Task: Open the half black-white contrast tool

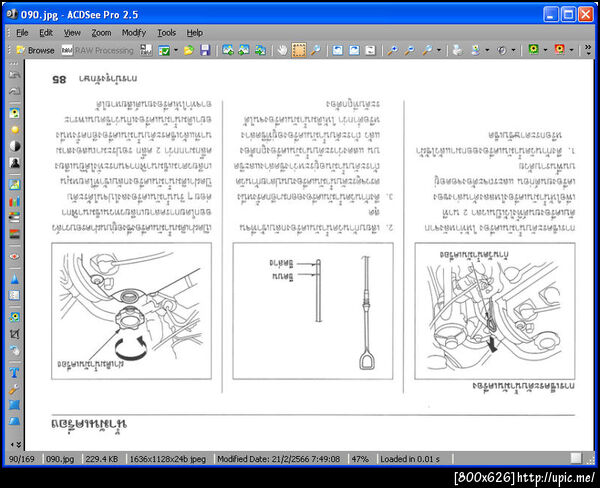Action: click(x=14, y=146)
